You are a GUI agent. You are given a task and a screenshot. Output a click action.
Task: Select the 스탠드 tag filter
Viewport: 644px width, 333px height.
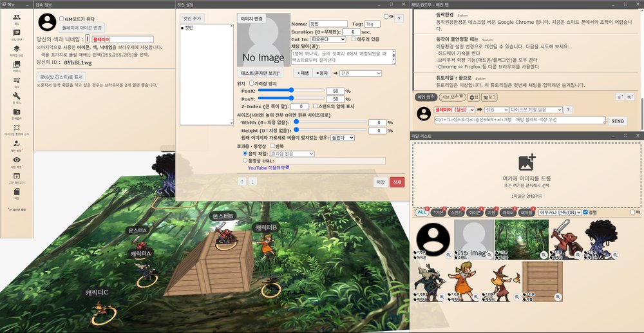455,213
